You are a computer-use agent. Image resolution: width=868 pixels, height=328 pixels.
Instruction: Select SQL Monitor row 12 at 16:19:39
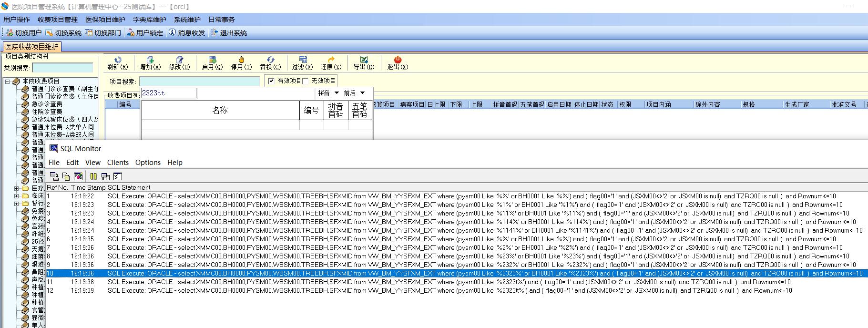click(457, 290)
